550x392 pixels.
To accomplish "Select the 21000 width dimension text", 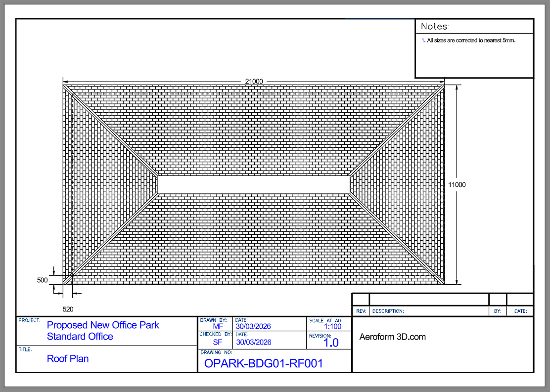I will 254,82.
